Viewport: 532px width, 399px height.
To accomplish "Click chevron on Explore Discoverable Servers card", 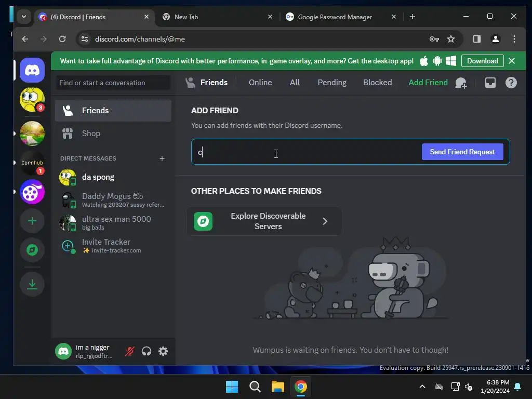I will coord(325,221).
